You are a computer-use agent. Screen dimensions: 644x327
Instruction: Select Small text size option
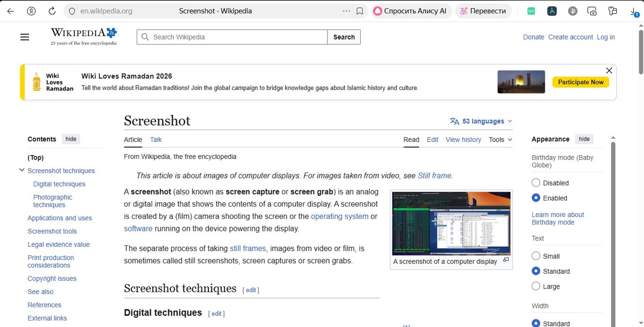[x=536, y=256]
